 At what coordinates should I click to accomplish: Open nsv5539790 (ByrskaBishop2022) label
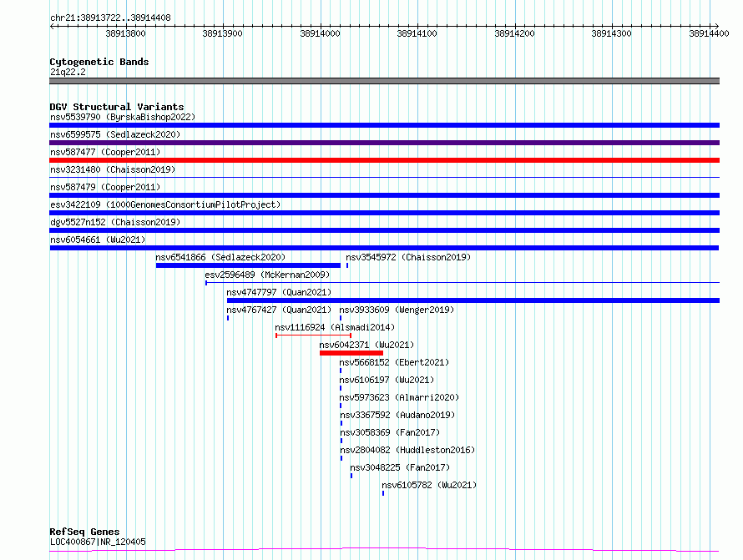[x=123, y=117]
